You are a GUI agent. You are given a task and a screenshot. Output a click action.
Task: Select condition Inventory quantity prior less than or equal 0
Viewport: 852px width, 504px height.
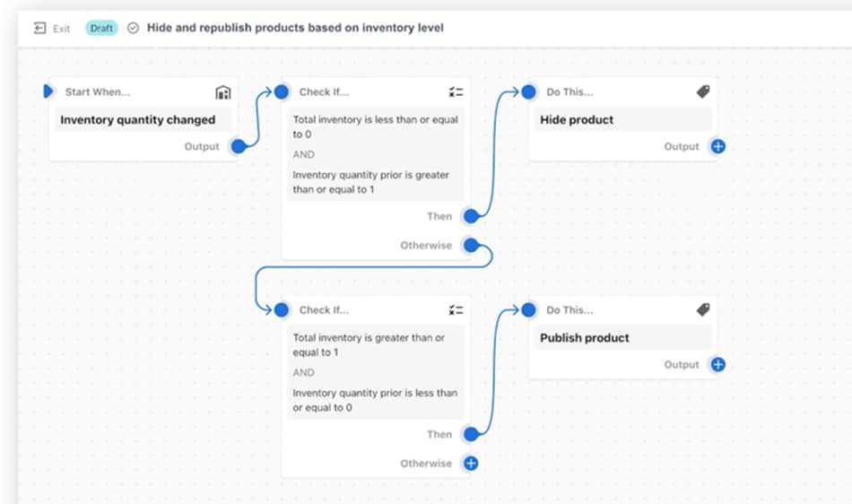click(x=376, y=400)
